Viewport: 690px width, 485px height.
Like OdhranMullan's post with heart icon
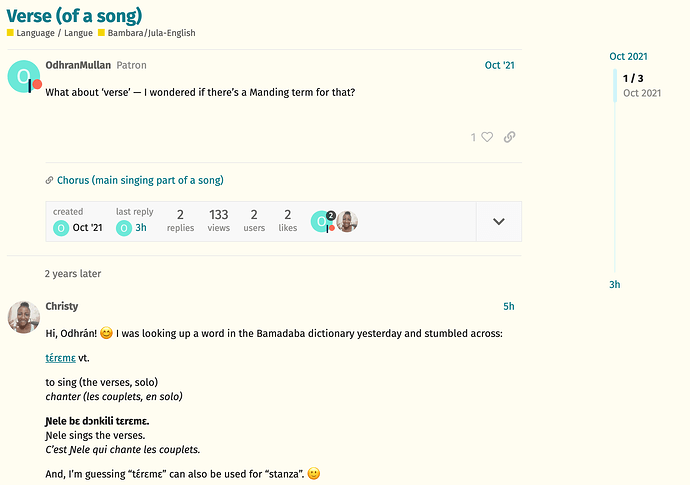pos(487,137)
